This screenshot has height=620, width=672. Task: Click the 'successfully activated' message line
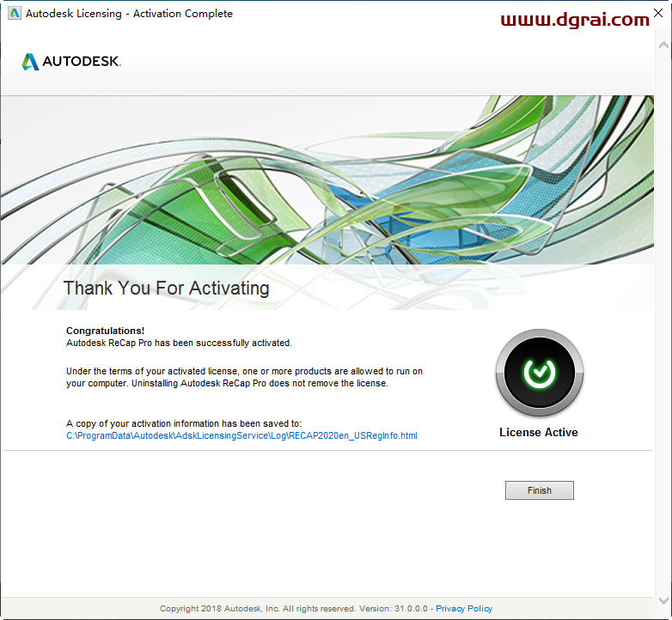pyautogui.click(x=179, y=343)
